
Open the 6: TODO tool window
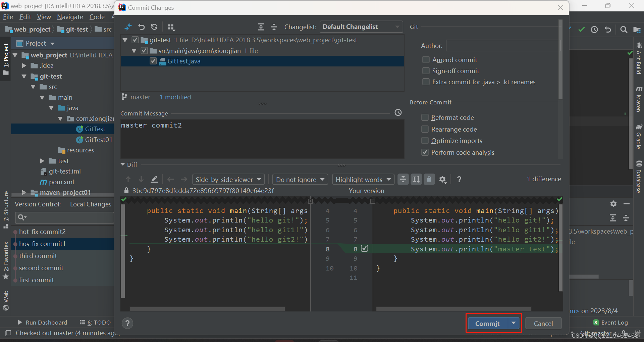click(x=95, y=323)
